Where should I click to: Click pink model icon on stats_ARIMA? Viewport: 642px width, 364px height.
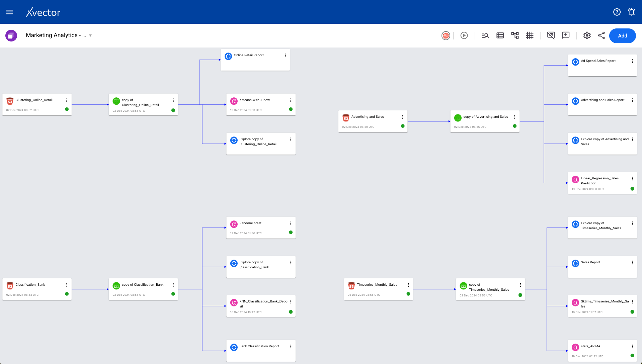(575, 347)
